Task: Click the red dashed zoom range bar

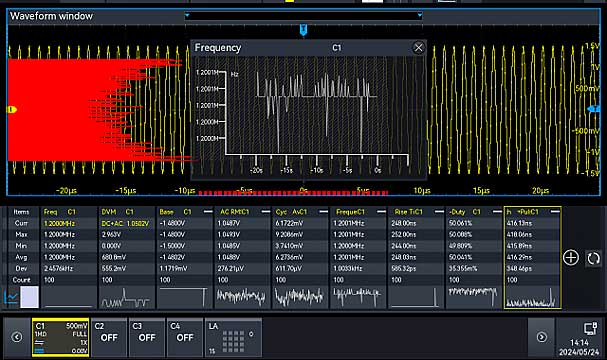Action: (293, 192)
